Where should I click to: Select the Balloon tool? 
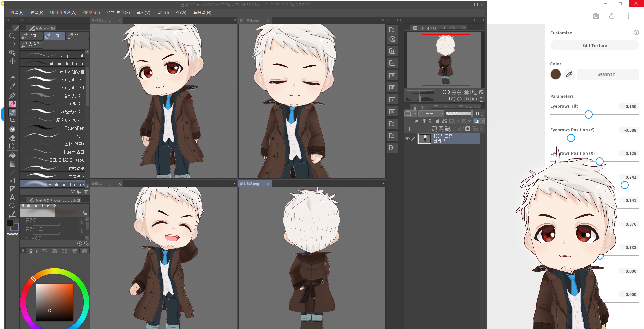coord(12,206)
